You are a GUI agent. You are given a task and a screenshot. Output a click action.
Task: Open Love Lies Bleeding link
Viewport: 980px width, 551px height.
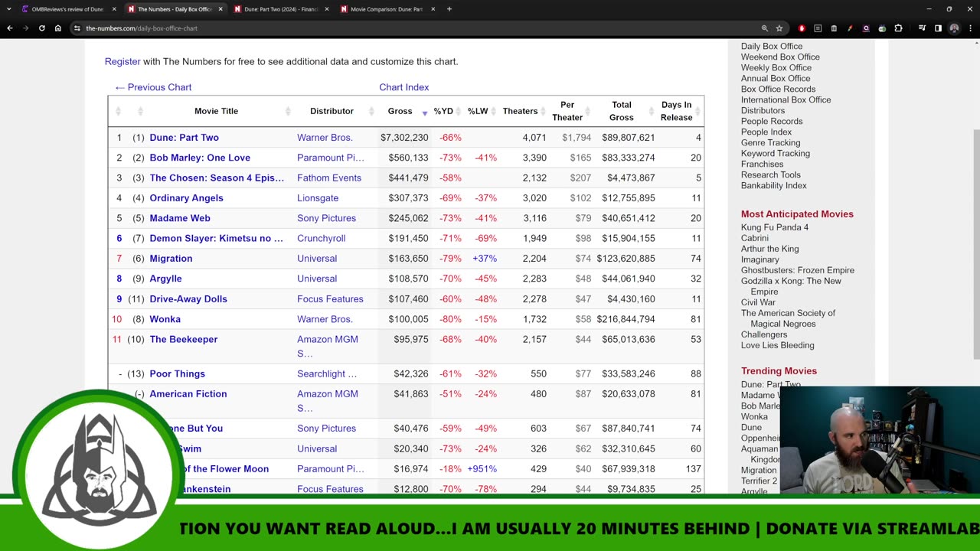(x=777, y=345)
